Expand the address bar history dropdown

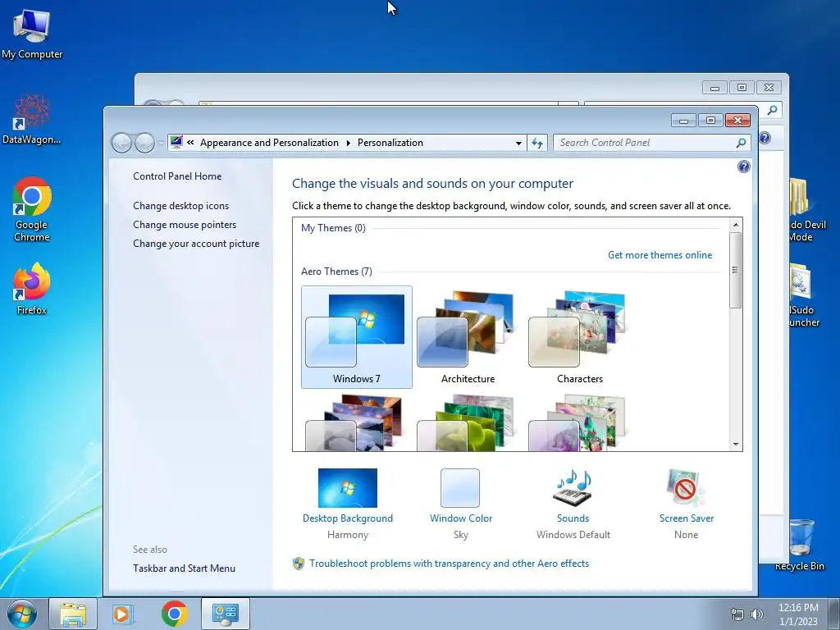[x=518, y=143]
